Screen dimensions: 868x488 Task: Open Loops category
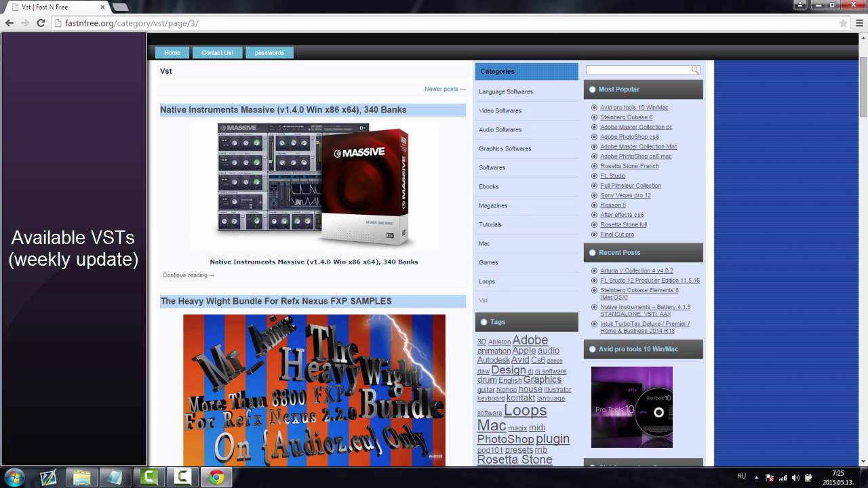click(487, 281)
